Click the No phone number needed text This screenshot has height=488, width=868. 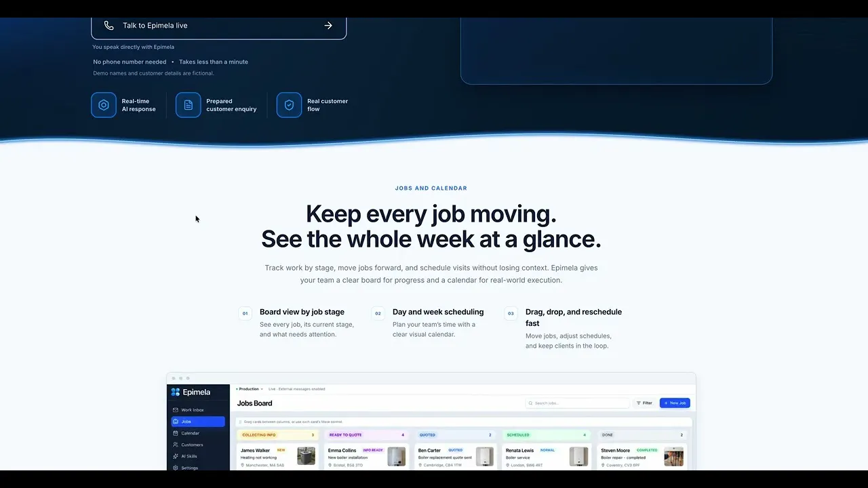coord(130,62)
